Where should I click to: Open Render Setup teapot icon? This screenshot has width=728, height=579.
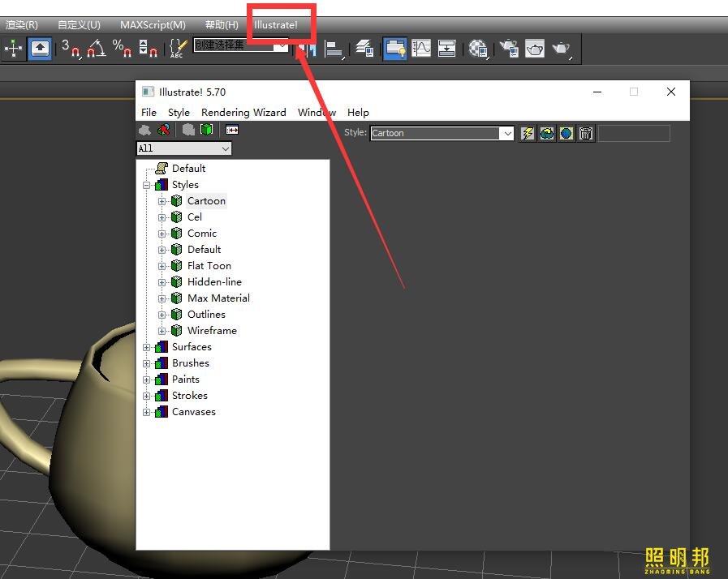coord(509,49)
